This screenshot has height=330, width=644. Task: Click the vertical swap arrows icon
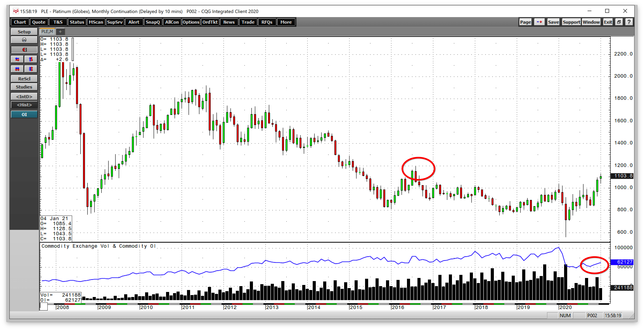(31, 59)
